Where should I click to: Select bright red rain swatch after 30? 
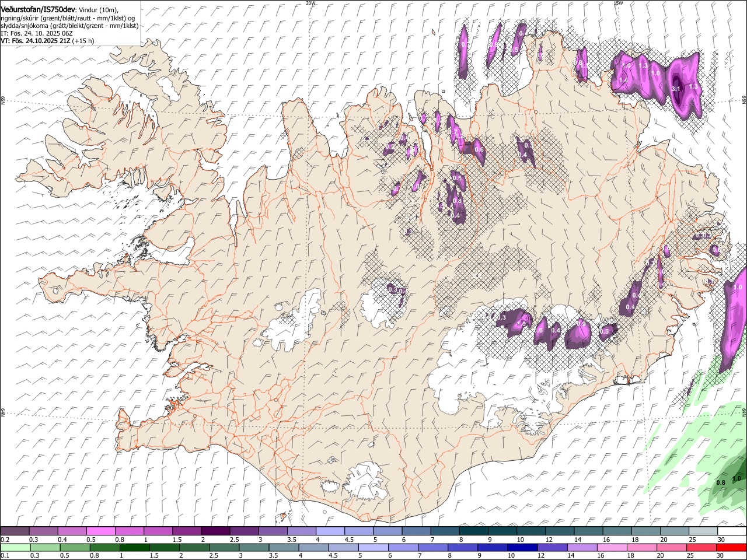pyautogui.click(x=731, y=547)
